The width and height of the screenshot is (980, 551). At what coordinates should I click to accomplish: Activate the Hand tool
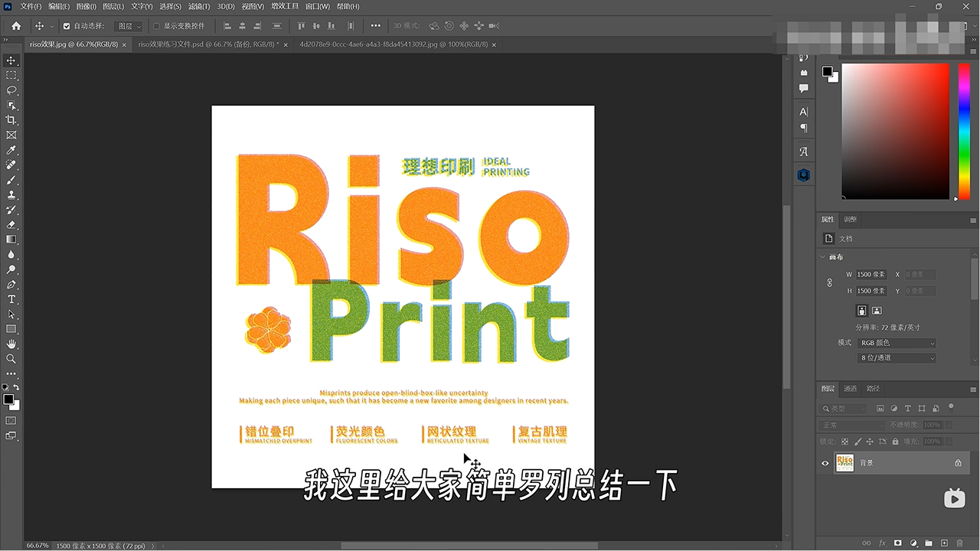11,344
